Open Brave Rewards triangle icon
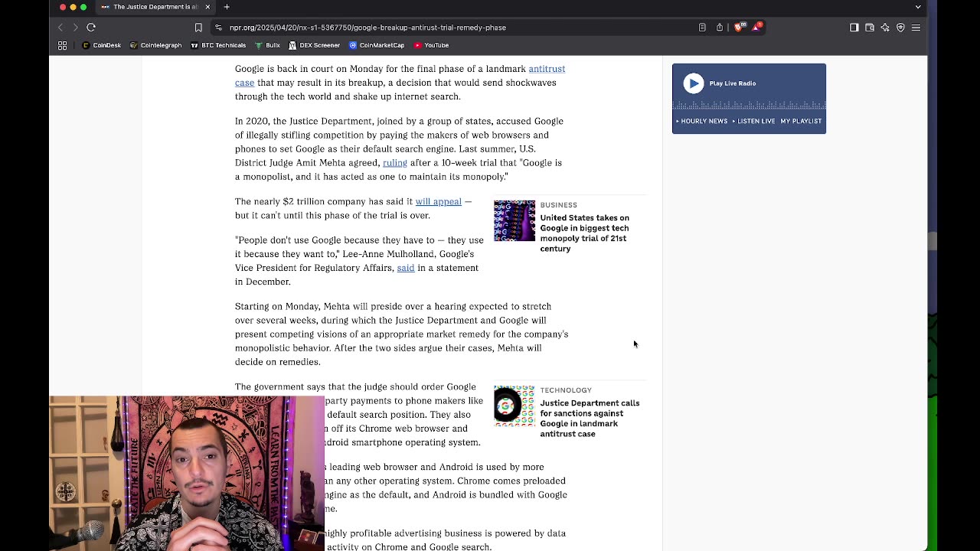980x551 pixels. (756, 28)
